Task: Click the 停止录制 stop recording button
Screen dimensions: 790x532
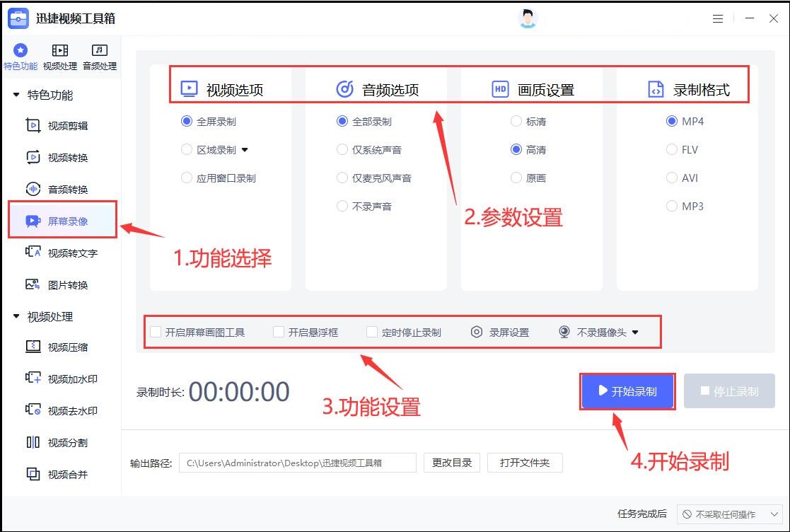Action: pos(729,391)
